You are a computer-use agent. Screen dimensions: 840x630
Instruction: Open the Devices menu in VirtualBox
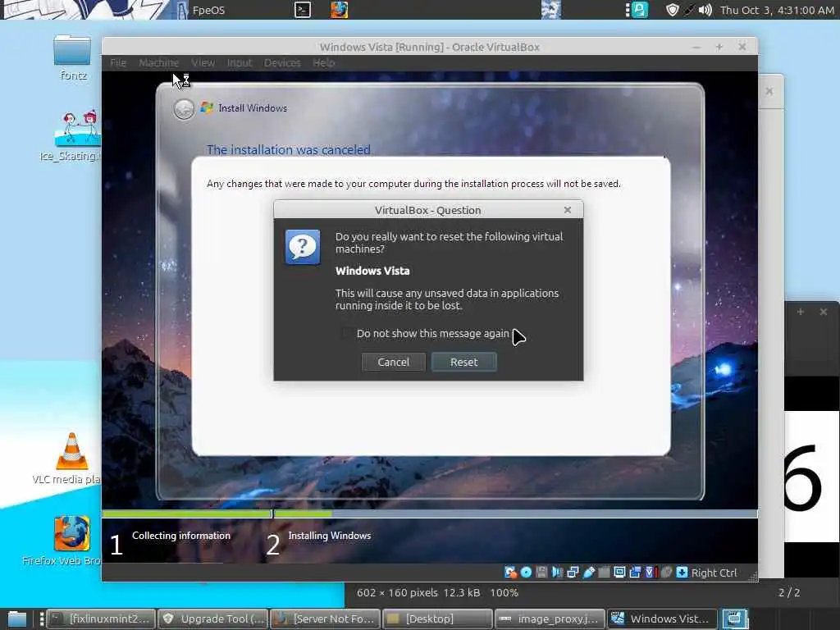pos(282,62)
